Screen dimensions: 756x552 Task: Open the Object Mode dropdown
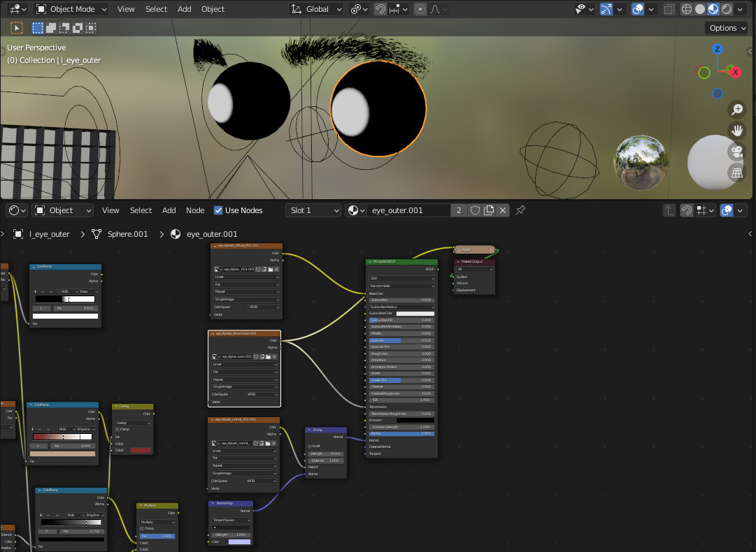pyautogui.click(x=71, y=9)
